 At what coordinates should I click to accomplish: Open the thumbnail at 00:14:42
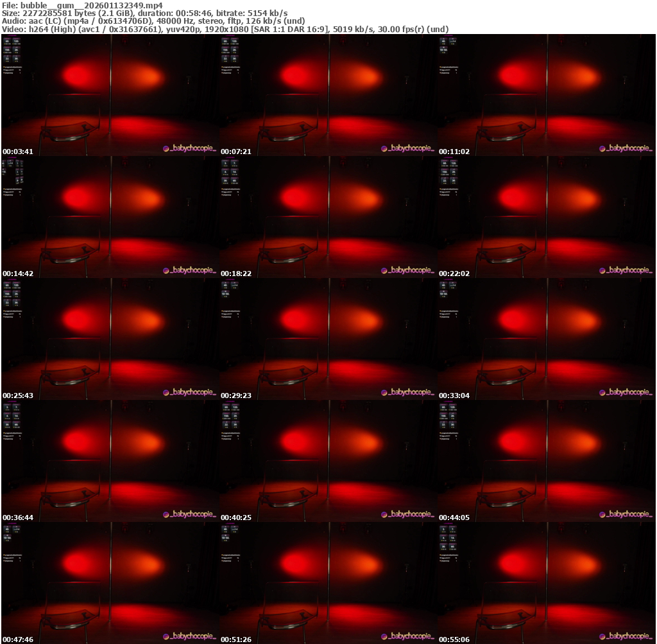110,217
